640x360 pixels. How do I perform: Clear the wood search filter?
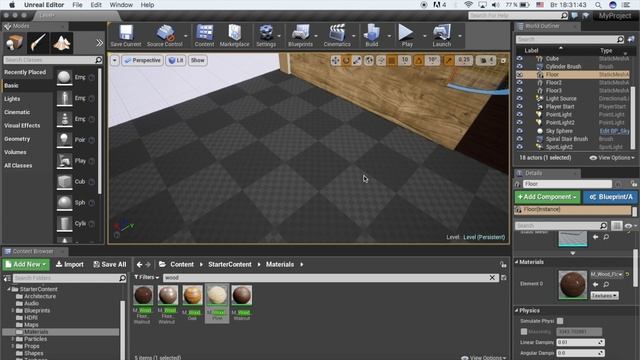click(492, 278)
